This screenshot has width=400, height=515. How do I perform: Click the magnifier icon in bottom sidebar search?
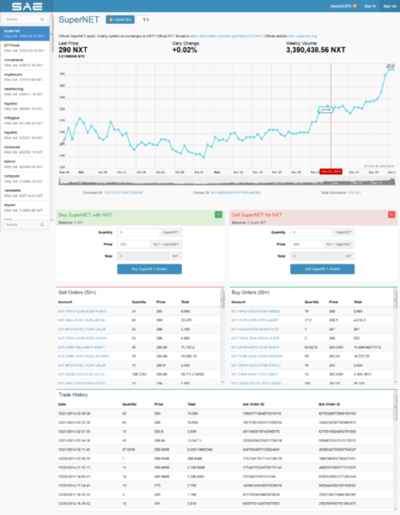(x=42, y=225)
